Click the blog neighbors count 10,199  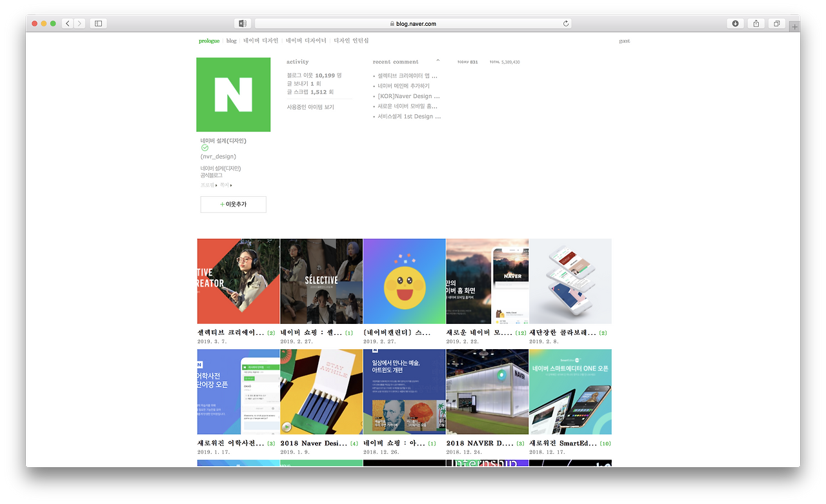[326, 76]
